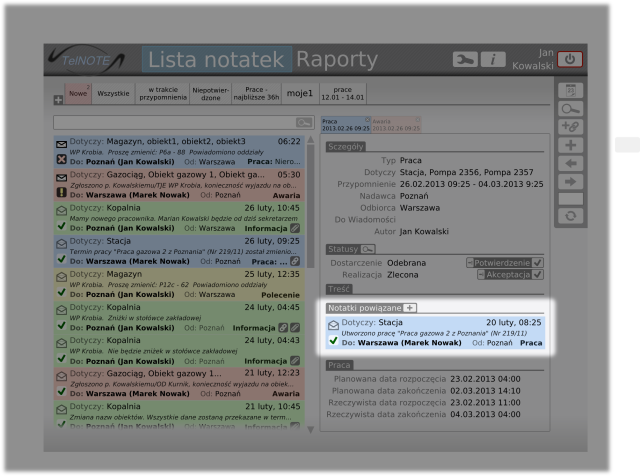
Task: Select the moje1 filter tab
Action: coord(300,93)
